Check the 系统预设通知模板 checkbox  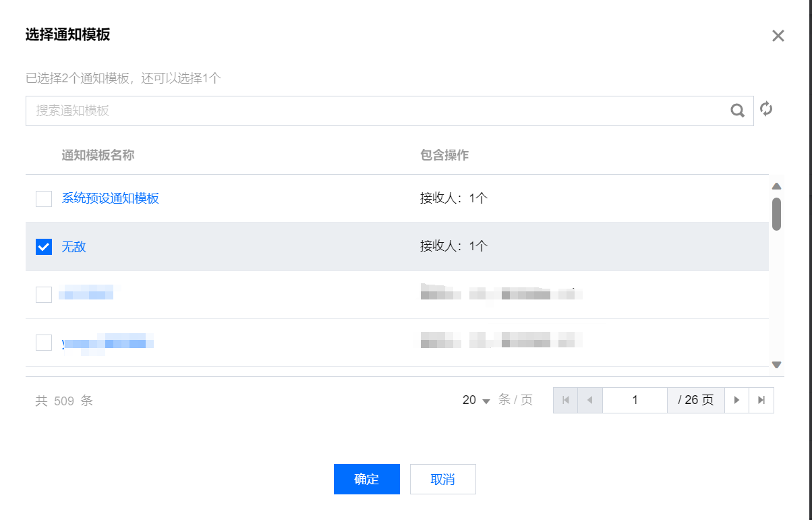[44, 198]
